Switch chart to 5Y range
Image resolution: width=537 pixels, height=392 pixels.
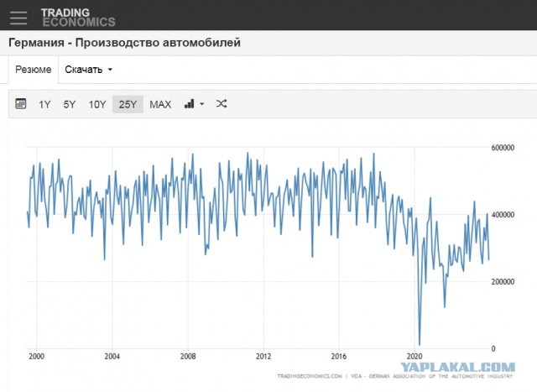[70, 104]
